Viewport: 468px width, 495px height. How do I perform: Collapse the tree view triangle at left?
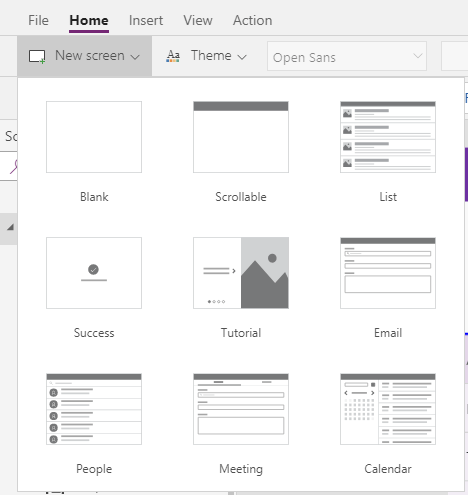pos(10,227)
